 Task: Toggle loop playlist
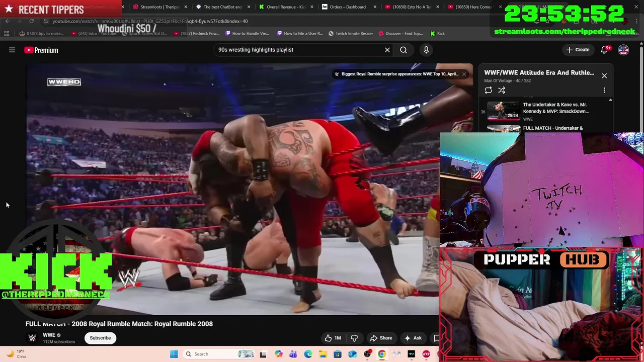point(488,90)
